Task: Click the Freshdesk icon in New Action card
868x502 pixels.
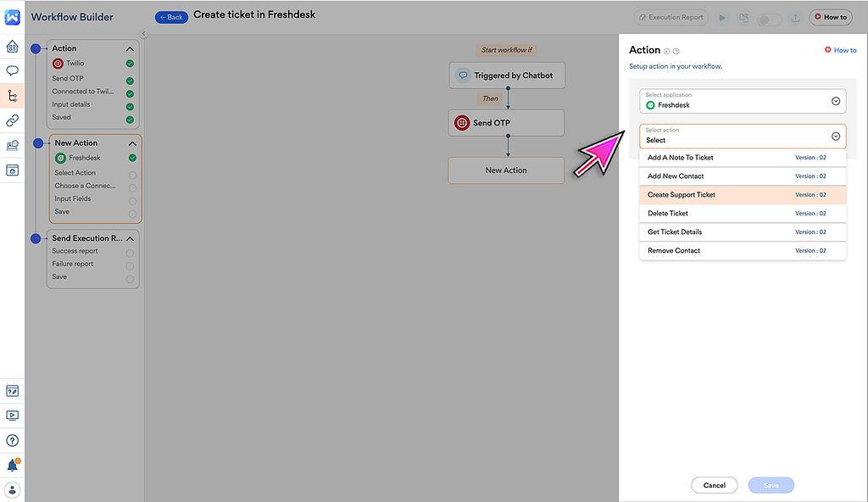Action: [60, 159]
